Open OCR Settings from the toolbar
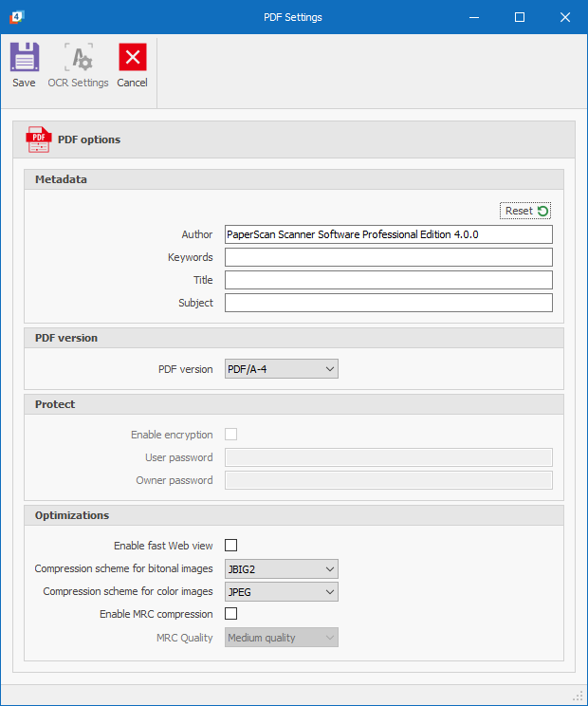 79,65
